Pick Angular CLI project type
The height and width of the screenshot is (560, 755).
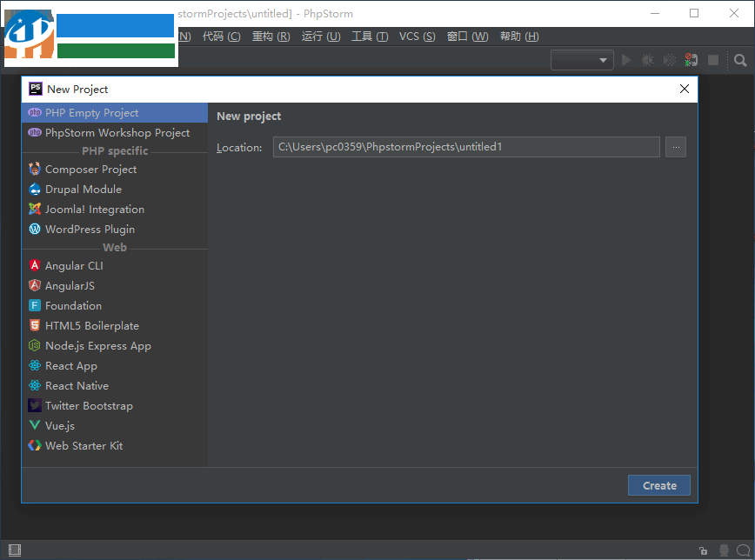[115, 265]
